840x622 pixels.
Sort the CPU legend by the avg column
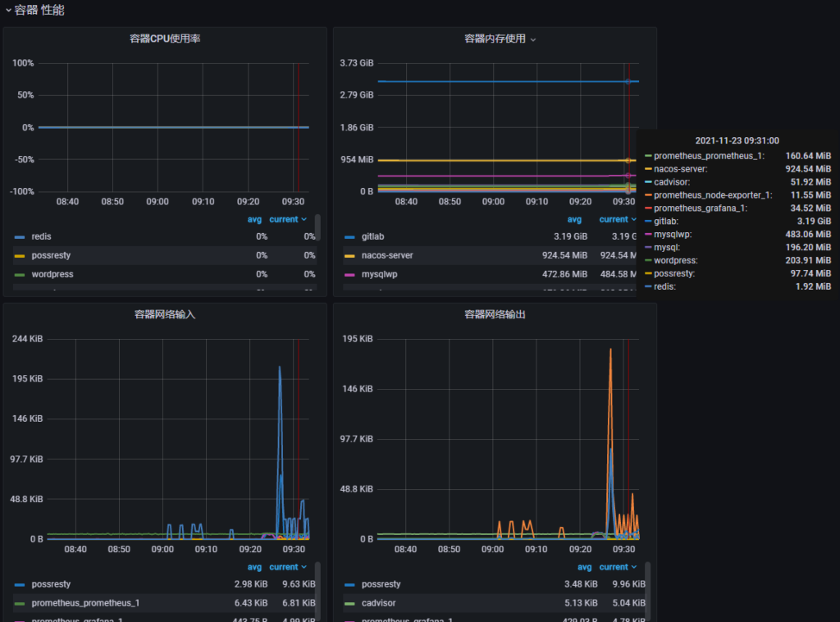pos(254,219)
